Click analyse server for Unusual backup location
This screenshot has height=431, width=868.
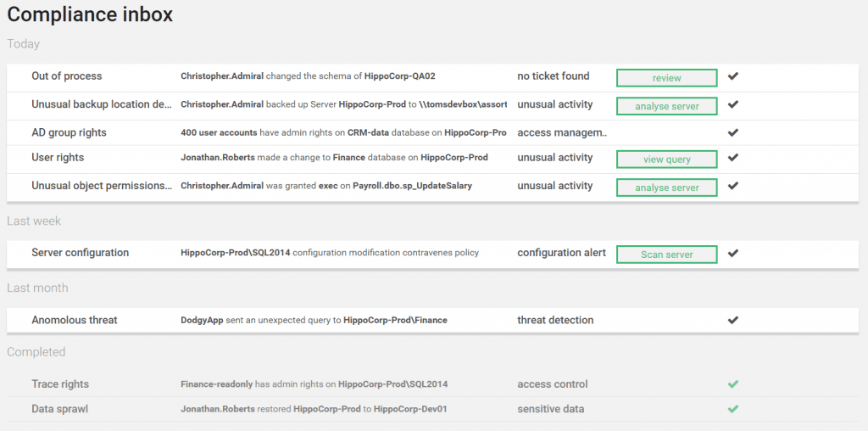(x=666, y=106)
